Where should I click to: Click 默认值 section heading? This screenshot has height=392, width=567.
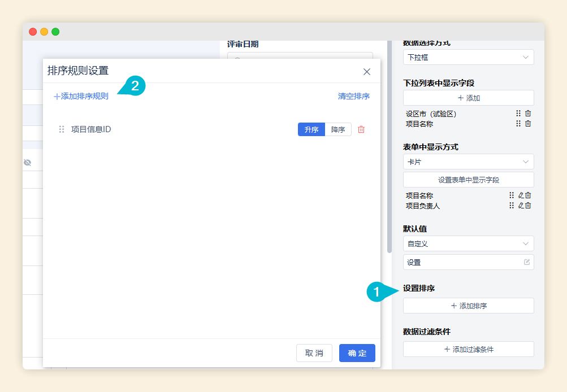pos(415,229)
